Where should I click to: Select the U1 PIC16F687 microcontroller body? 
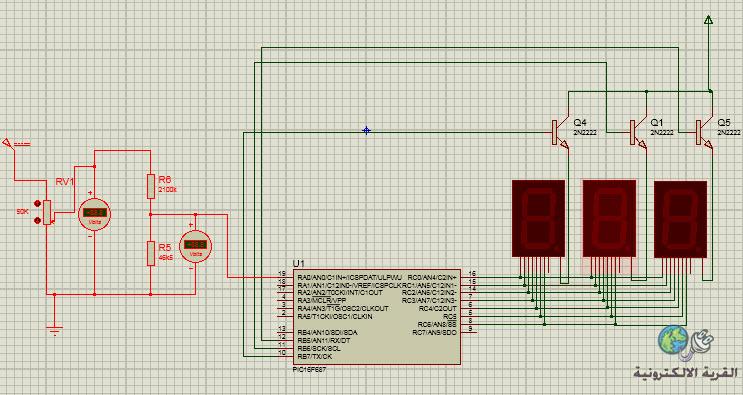[377, 317]
